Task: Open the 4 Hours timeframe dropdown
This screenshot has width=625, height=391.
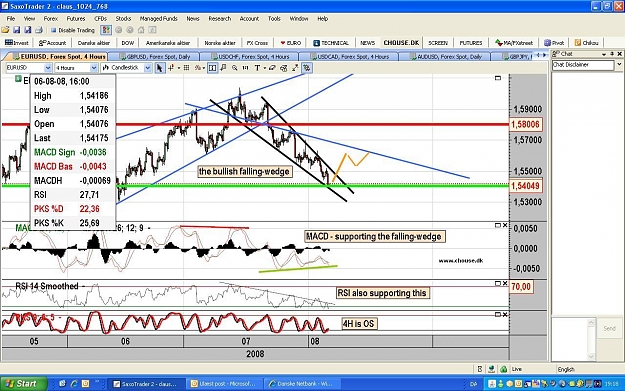Action: tap(94, 68)
